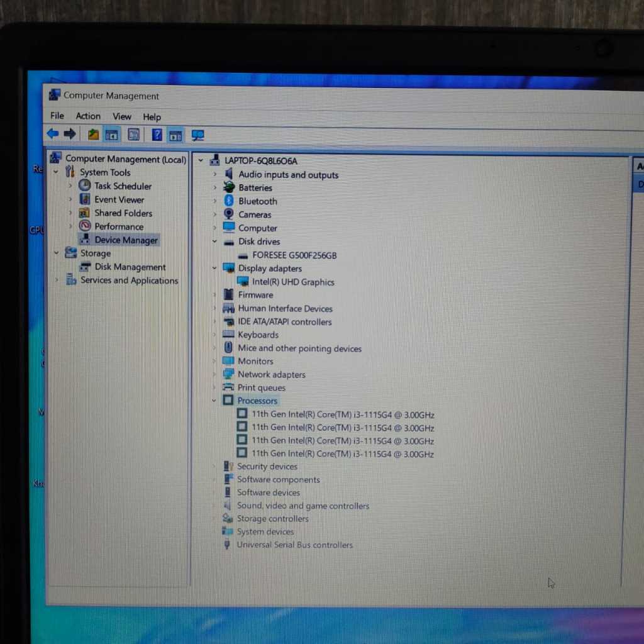Viewport: 644px width, 644px height.
Task: Select Intel(R) UHD Graphics adapter
Action: [293, 282]
